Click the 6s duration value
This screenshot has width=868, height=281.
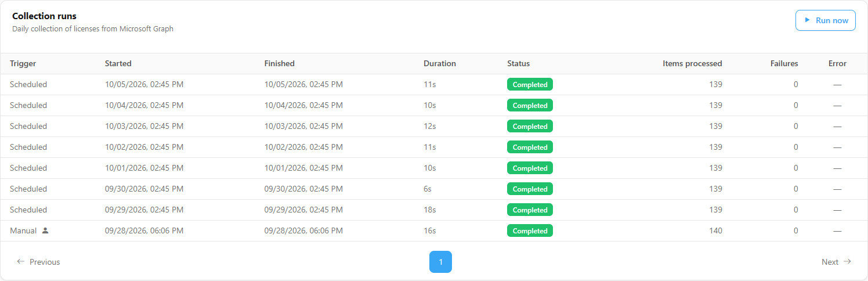(x=428, y=189)
